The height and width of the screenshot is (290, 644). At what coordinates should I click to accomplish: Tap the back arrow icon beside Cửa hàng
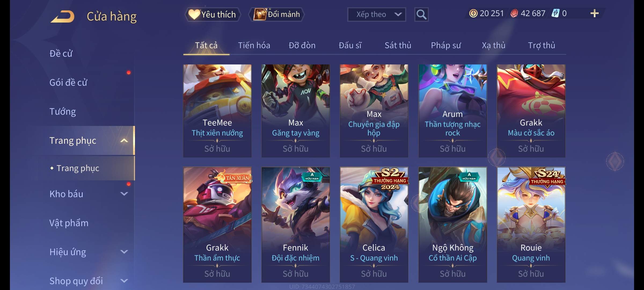[x=63, y=17]
